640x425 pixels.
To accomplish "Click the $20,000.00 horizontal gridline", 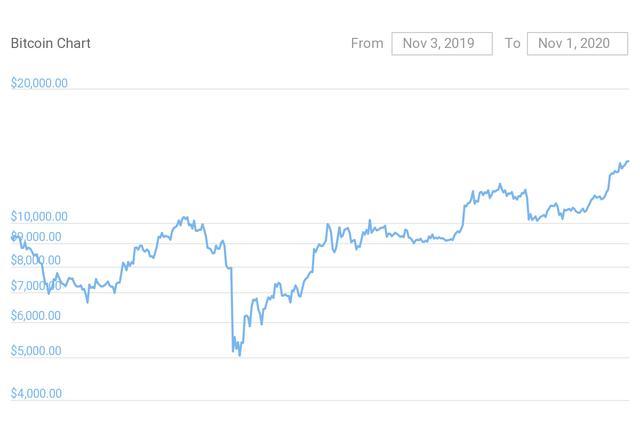I will point(350,89).
